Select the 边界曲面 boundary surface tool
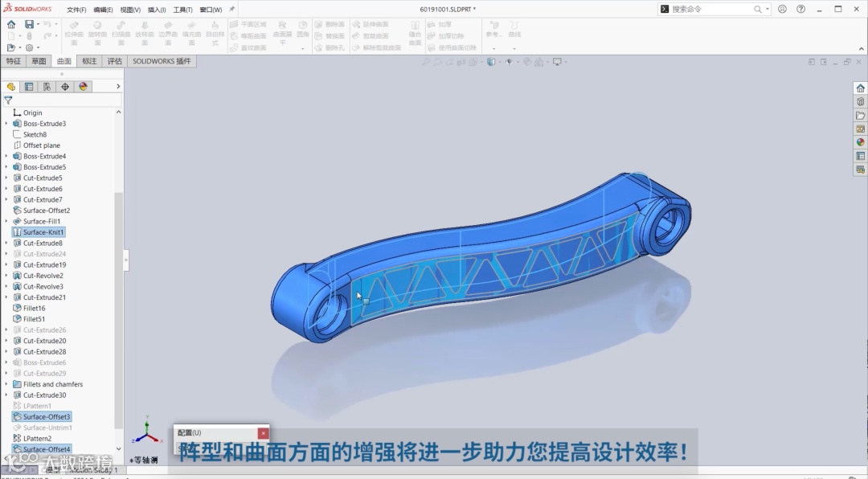This screenshot has height=479, width=868. coord(168,33)
